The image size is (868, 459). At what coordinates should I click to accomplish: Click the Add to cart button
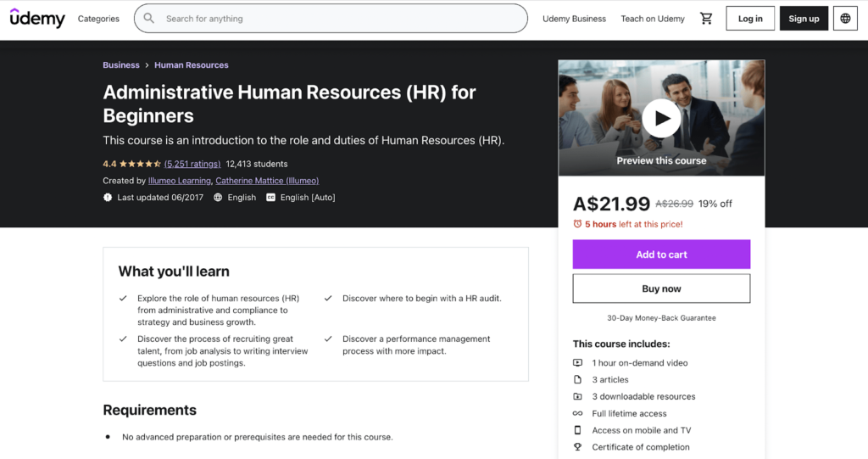[x=661, y=255]
